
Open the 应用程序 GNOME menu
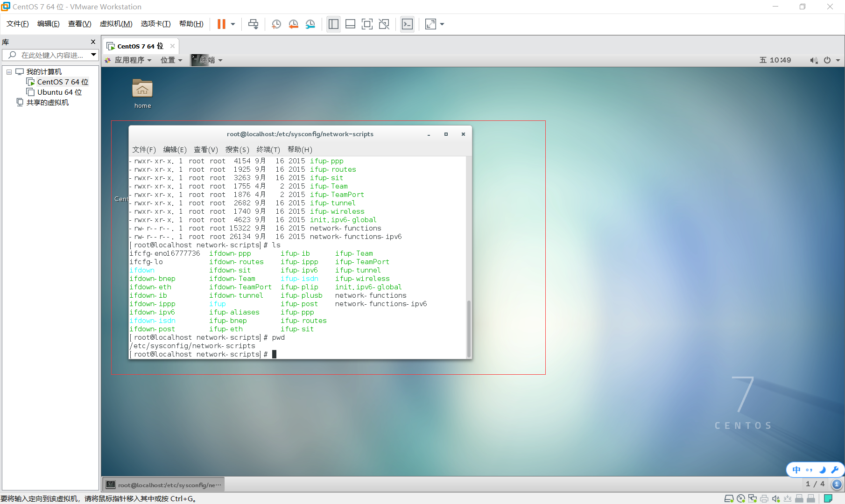click(128, 60)
